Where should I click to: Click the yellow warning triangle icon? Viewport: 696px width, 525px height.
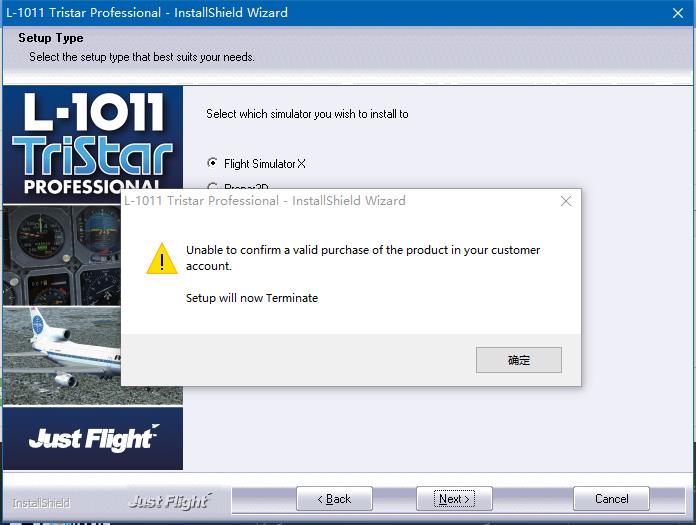(161, 258)
